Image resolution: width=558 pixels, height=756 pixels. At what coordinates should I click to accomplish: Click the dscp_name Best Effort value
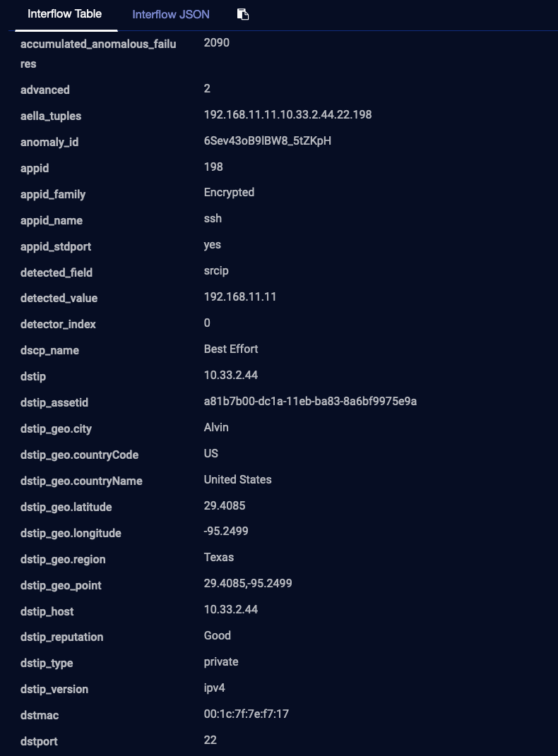231,349
